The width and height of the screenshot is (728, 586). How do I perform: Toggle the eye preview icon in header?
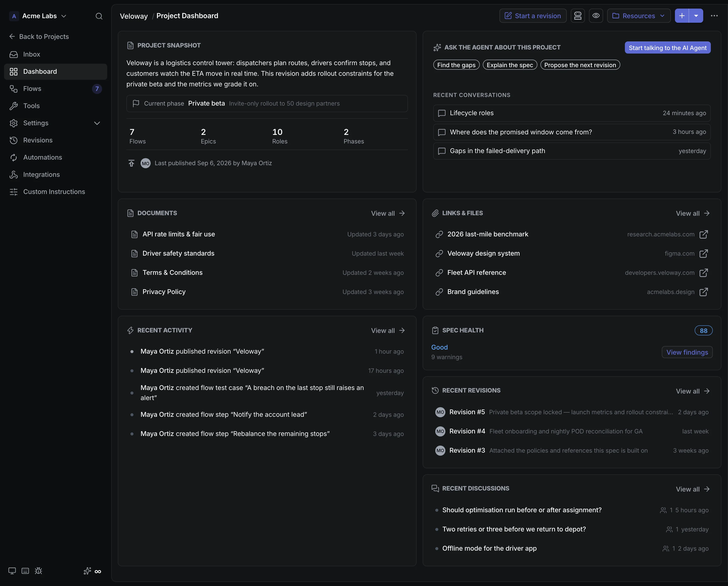(596, 16)
